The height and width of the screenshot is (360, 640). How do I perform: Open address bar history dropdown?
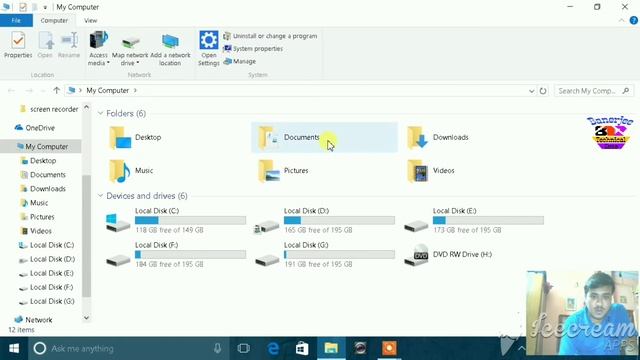(x=531, y=91)
